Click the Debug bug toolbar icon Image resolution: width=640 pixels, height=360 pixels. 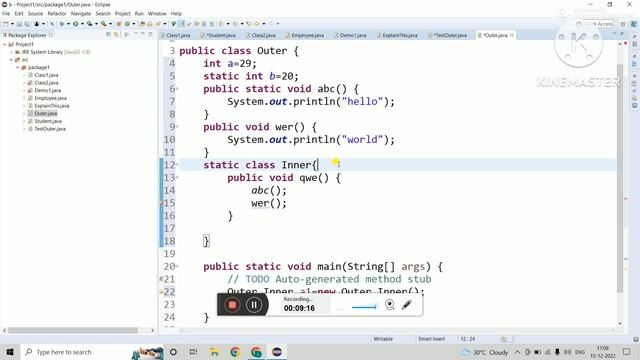(x=62, y=24)
